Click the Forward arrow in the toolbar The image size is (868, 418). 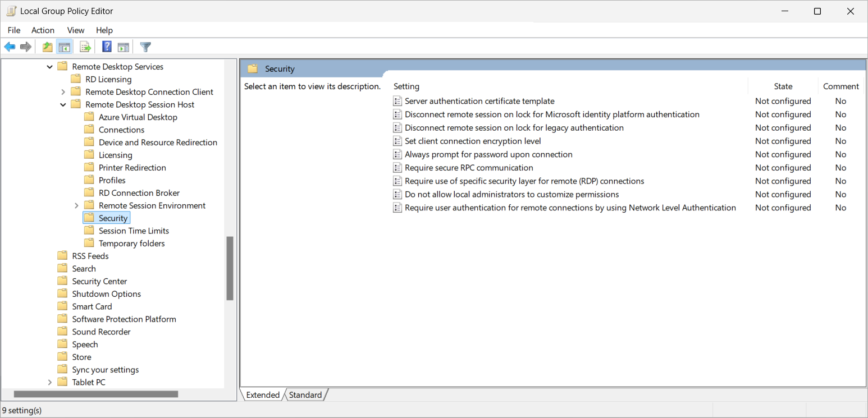25,47
